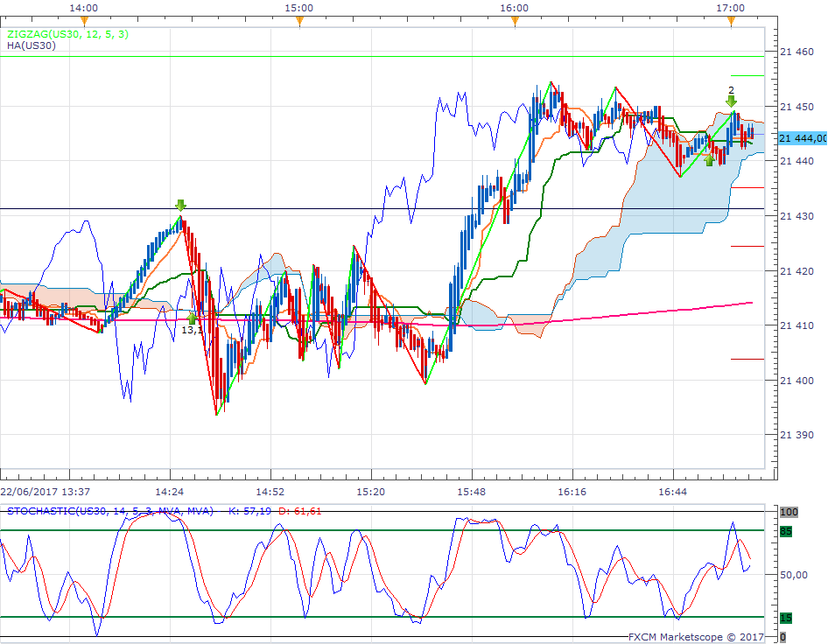Click the green 15 oversold level tag
The width and height of the screenshot is (828, 644).
(x=786, y=618)
